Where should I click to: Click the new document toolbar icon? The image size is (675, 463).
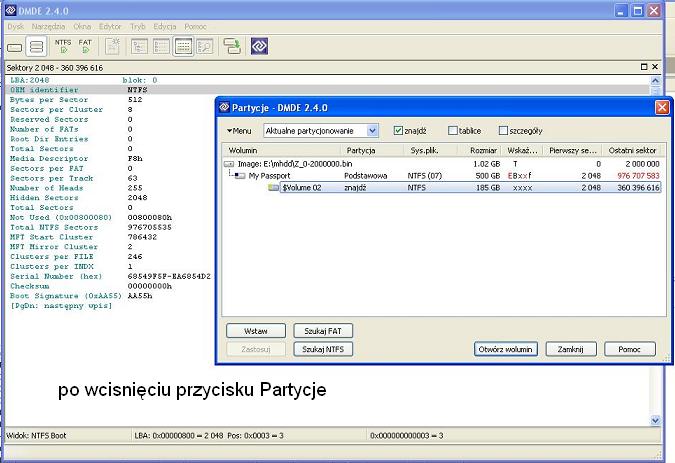tap(112, 46)
